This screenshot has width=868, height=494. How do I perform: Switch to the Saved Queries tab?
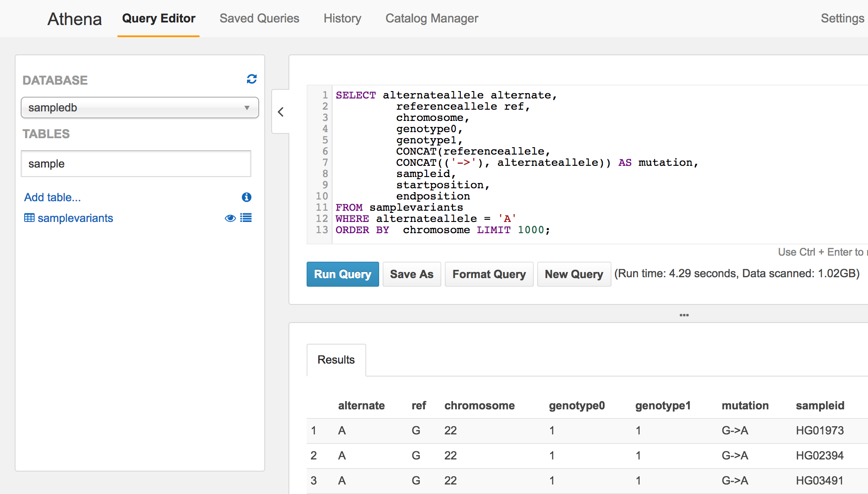[259, 19]
